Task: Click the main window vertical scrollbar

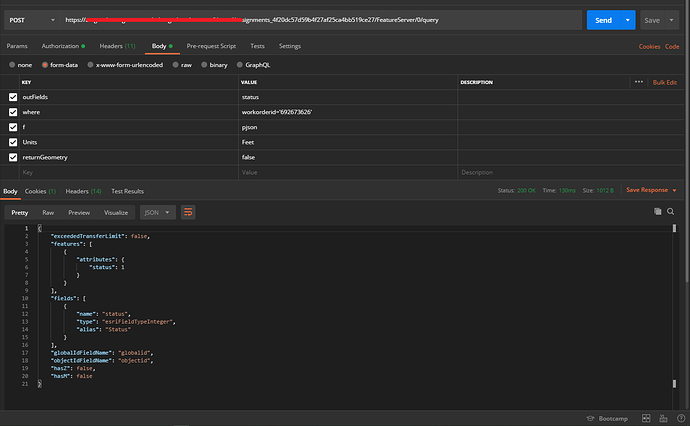Action: coord(687,141)
